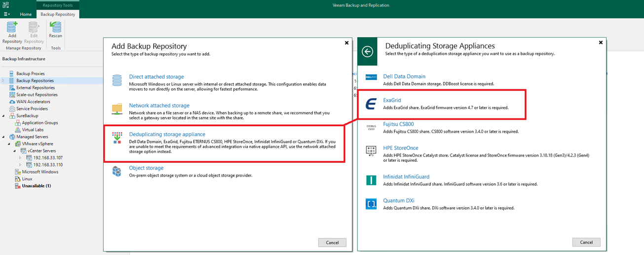
Task: Click the Infinidat InfiniGuard logo icon
Action: [x=371, y=180]
